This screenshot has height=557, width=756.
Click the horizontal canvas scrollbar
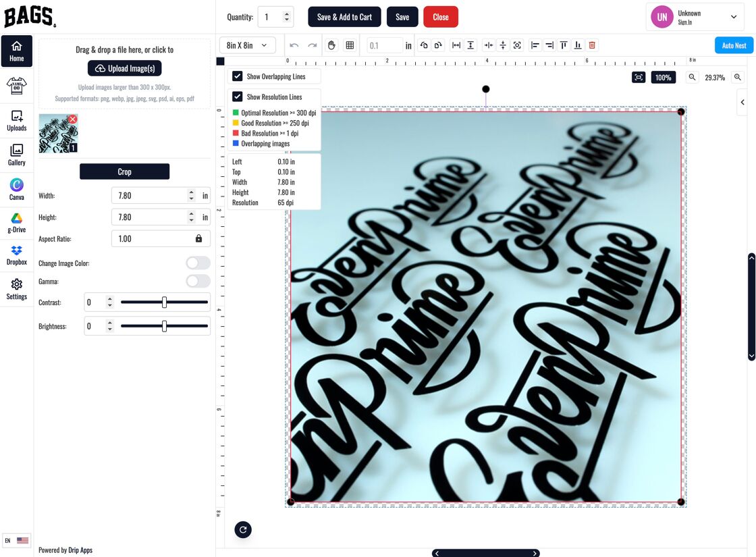pyautogui.click(x=485, y=553)
